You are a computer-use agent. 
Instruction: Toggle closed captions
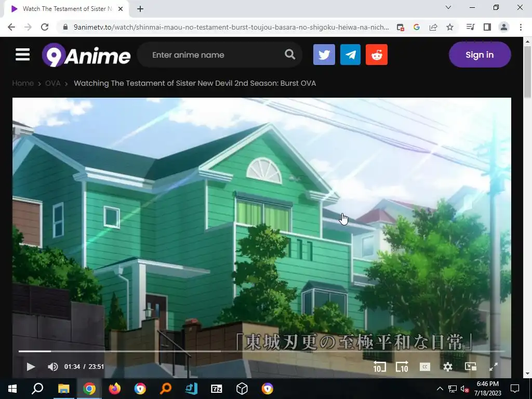pos(425,366)
